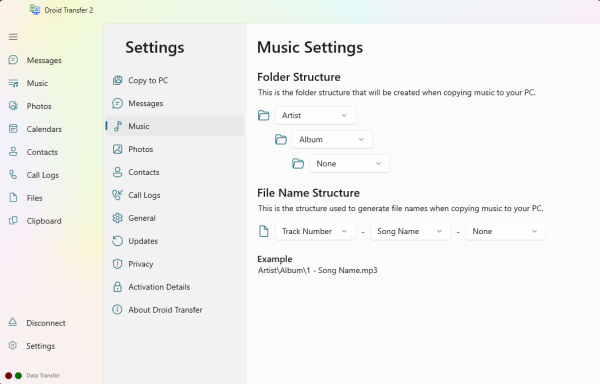Image resolution: width=600 pixels, height=384 pixels.
Task: Click the Music note icon in Settings list
Action: [x=117, y=126]
